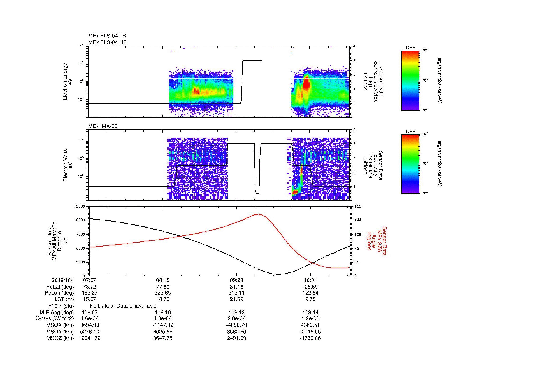
Task: Select the MSOY (km) row label
Action: click(x=60, y=332)
